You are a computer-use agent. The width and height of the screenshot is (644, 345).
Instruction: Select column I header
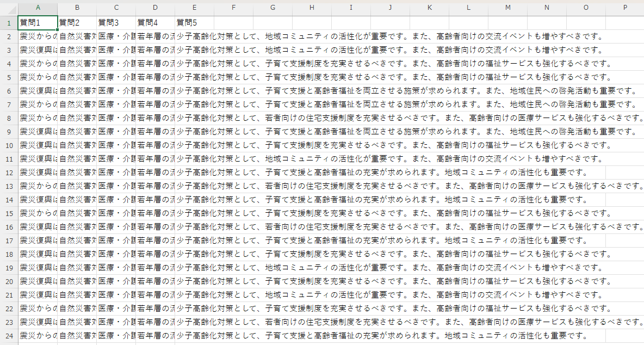point(351,8)
